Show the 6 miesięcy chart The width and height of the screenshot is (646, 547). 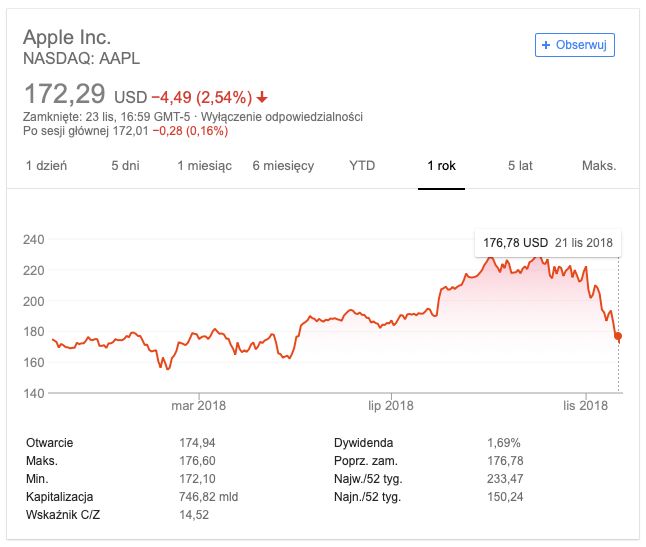click(283, 165)
